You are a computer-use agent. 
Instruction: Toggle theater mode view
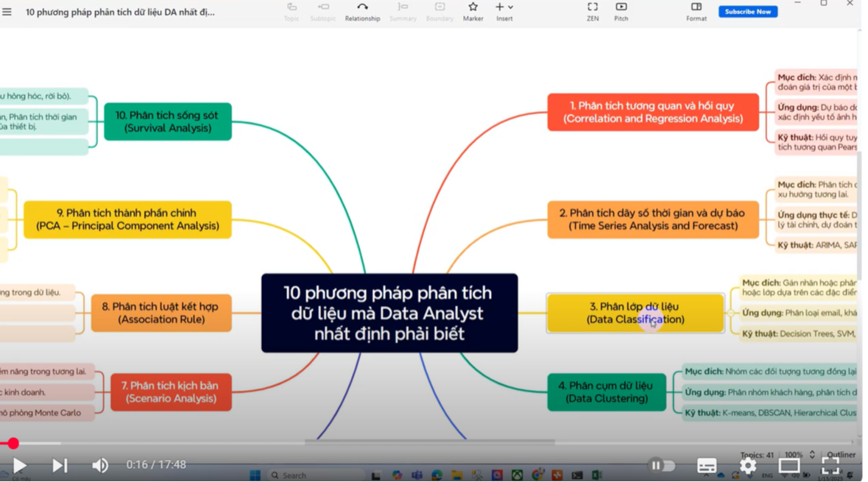(x=789, y=466)
